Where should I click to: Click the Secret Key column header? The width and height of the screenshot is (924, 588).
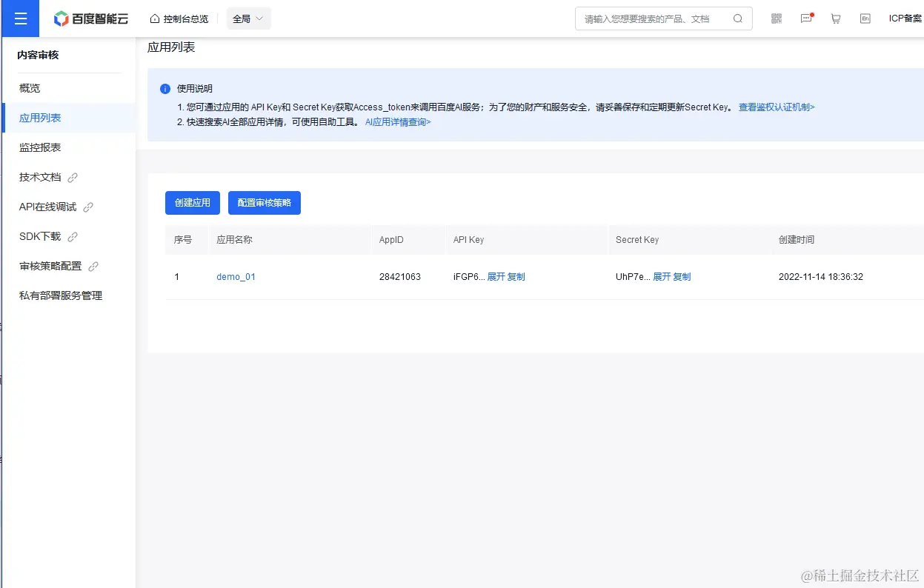(x=637, y=240)
